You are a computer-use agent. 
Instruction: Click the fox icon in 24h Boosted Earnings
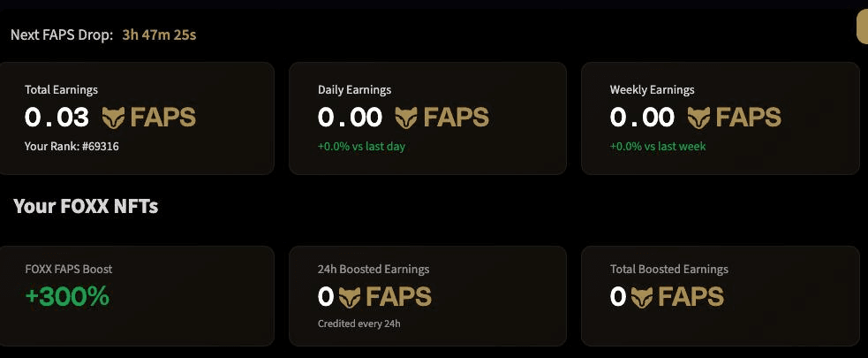click(350, 297)
